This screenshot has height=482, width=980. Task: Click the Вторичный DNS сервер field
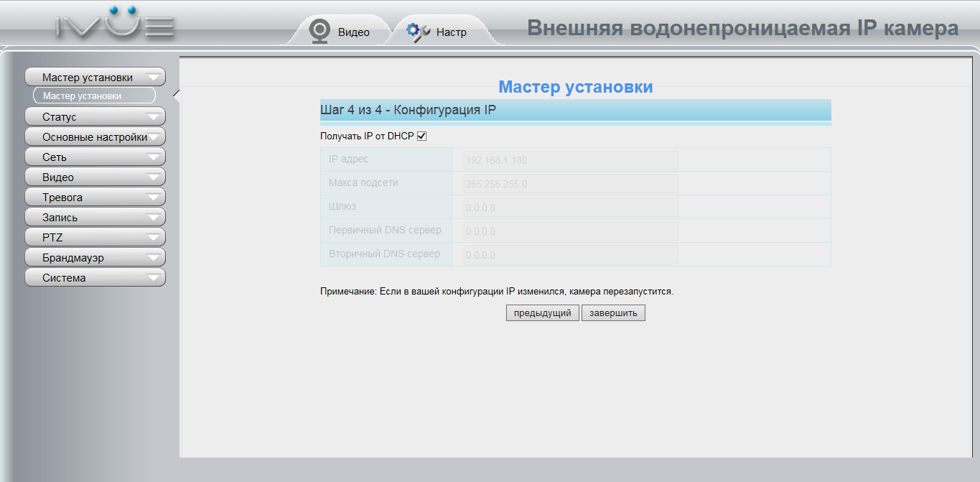click(x=571, y=255)
